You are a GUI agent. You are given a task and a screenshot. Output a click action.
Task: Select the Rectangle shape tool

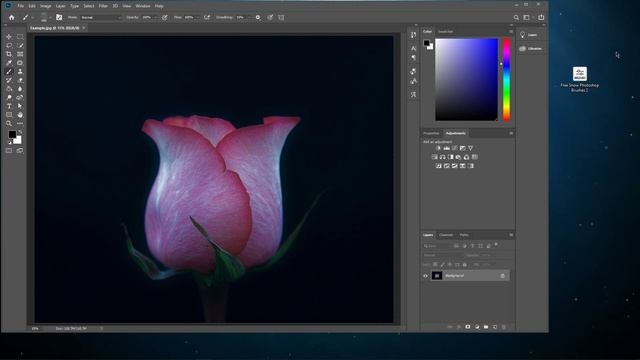(9, 115)
